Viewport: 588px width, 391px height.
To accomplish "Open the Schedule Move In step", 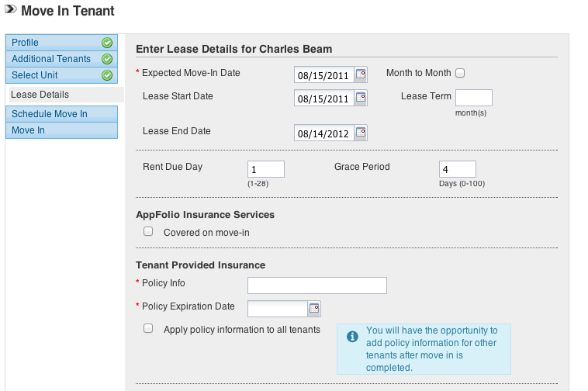I will coord(61,114).
